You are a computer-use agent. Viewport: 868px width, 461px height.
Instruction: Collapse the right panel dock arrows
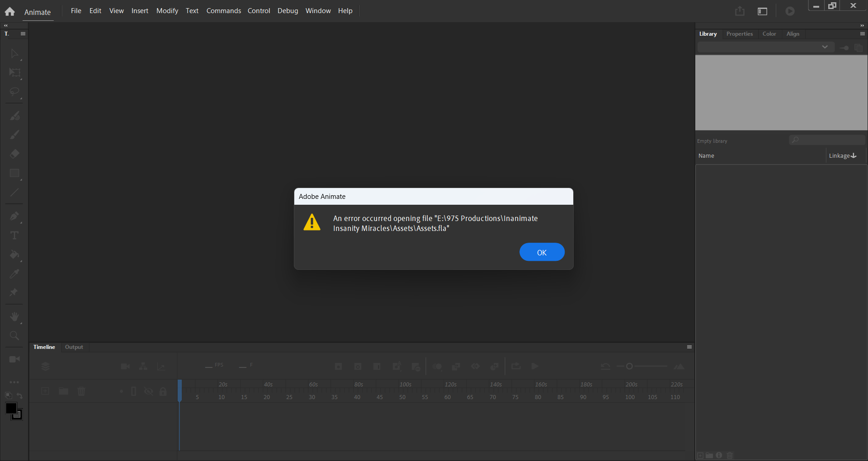(862, 26)
